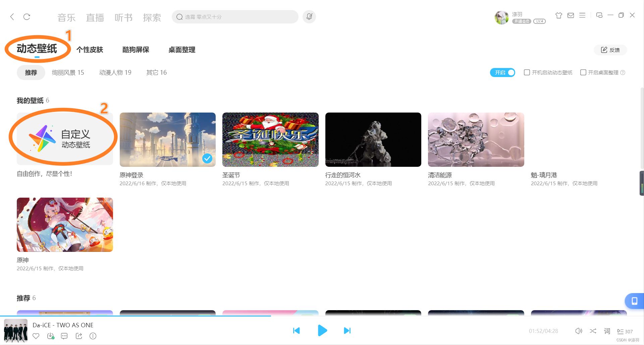
Task: Switch to mini player mode icon
Action: coord(599,15)
